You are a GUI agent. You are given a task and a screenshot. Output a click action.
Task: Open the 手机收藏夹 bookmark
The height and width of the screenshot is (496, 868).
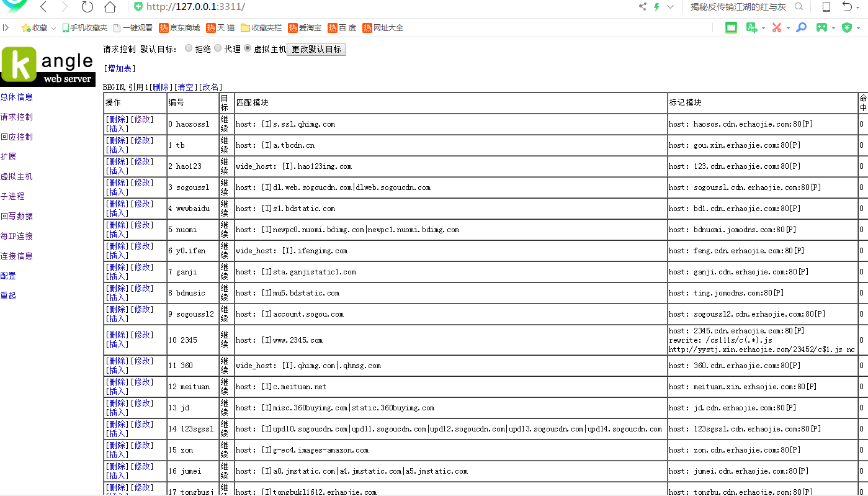click(84, 28)
